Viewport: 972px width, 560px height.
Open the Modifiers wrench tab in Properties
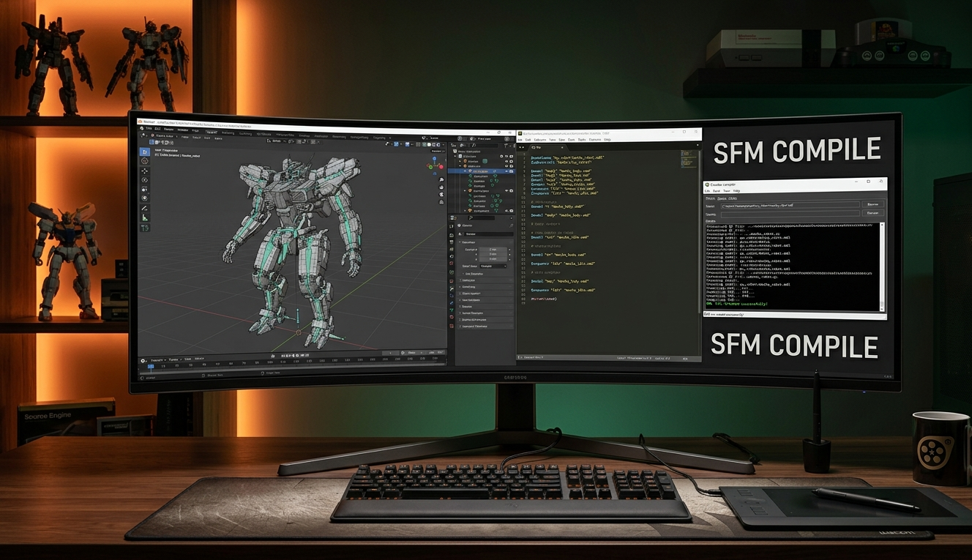coord(452,288)
